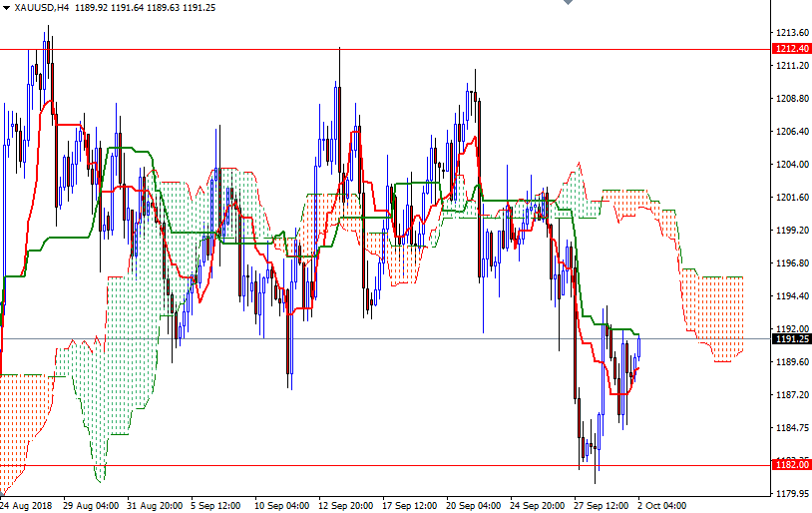Viewport: 812px width, 513px height.
Task: Click the 1213.60 label on price axis
Action: tap(791, 33)
